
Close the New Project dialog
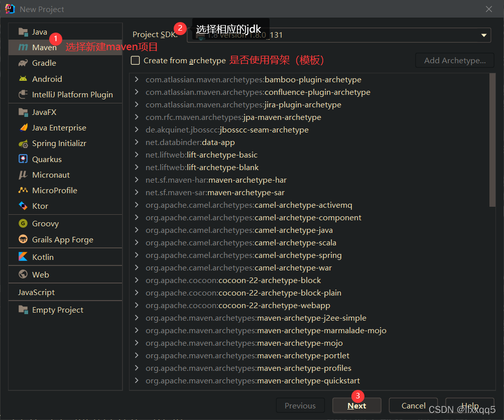click(489, 9)
